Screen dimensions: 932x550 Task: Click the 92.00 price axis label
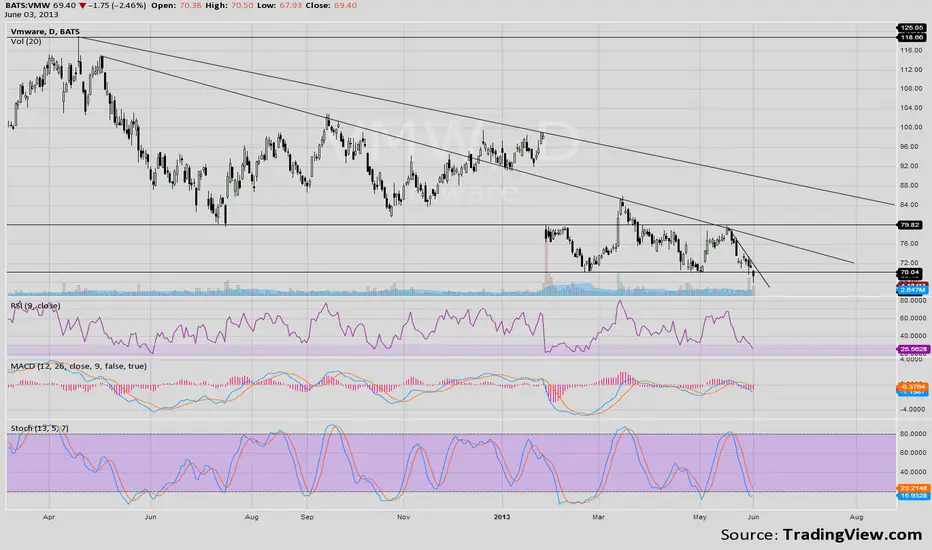click(x=911, y=166)
